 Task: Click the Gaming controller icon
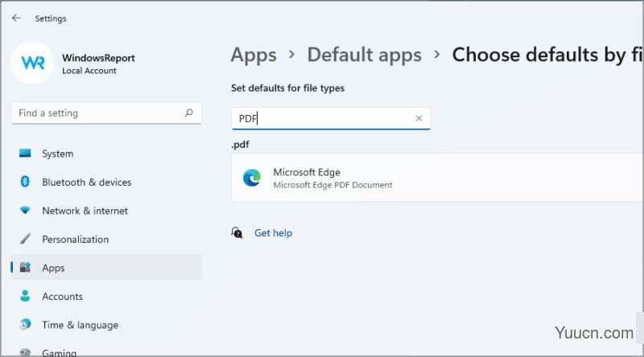25,352
